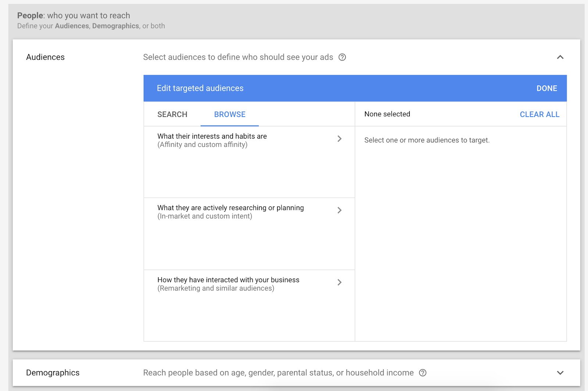Click the arrow icon beside interacted with your business
588x391 pixels.
click(x=340, y=282)
